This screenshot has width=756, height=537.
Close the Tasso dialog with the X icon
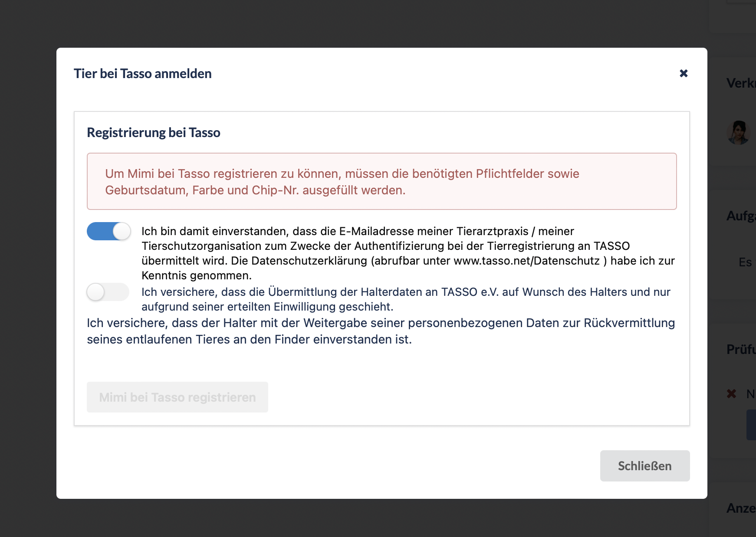(x=684, y=73)
